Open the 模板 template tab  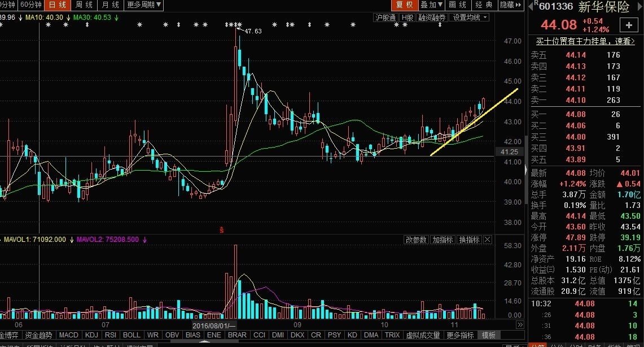click(488, 335)
